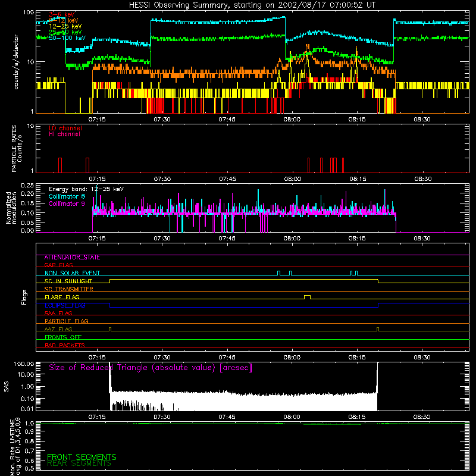Image resolution: width=476 pixels, height=476 pixels.
Task: Click the 07:15 tick under the counts plot
Action: click(97, 120)
